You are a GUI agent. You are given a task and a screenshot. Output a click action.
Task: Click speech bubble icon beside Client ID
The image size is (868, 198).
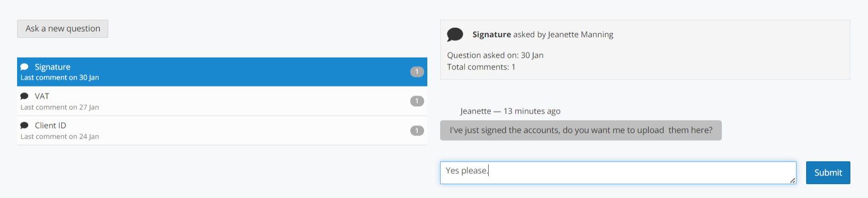click(25, 125)
